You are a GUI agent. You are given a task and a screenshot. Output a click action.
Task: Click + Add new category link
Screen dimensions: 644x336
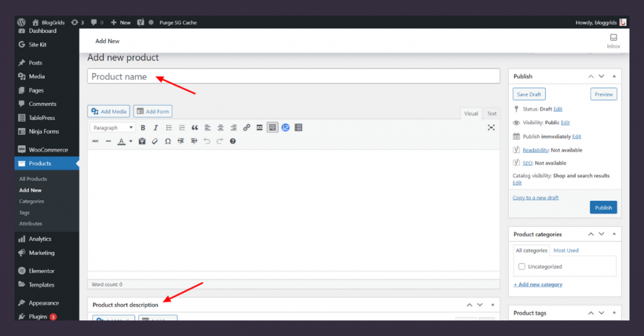tap(538, 285)
